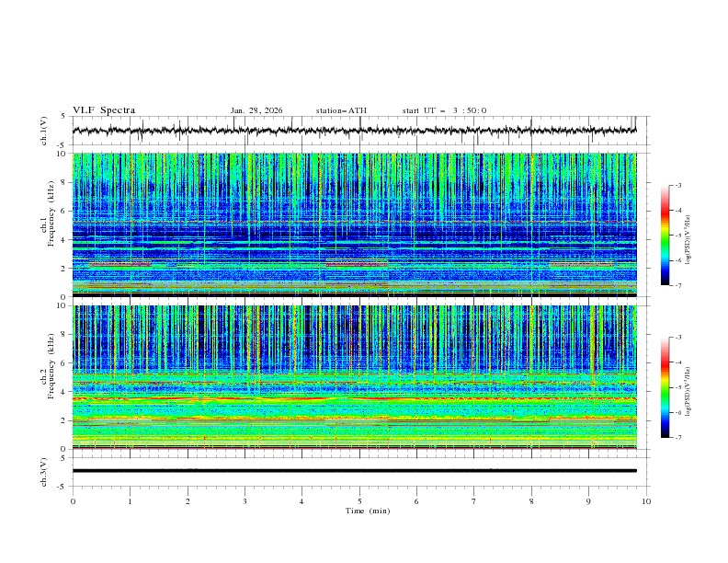Click the ch.1 waveform trace panel
Viewport: 728px width, 563px height.
pyautogui.click(x=358, y=131)
